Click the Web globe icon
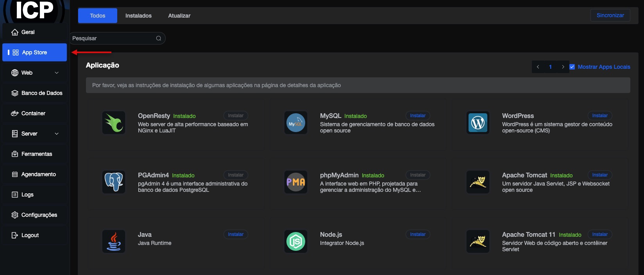644x275 pixels. [15, 73]
